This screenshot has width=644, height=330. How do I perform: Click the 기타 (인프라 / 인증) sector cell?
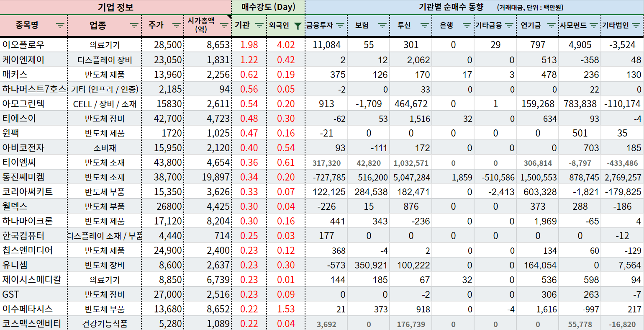click(x=105, y=89)
